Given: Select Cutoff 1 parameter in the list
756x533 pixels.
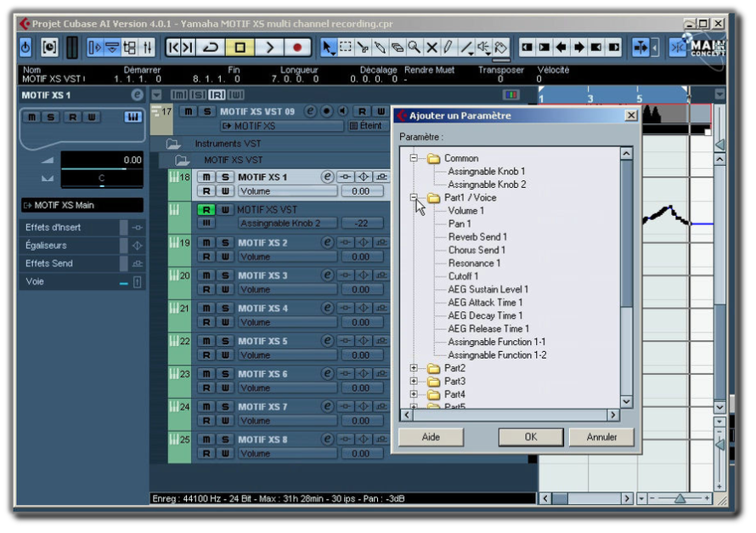Looking at the screenshot, I should click(x=463, y=276).
